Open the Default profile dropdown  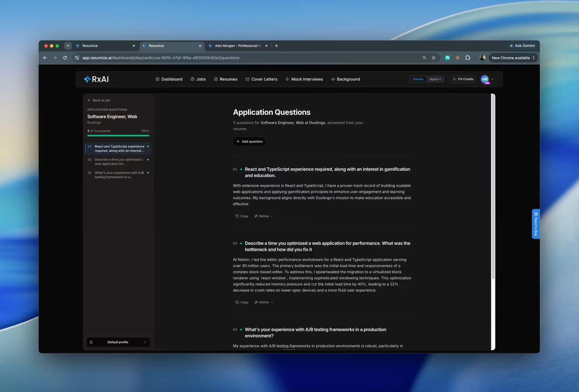(x=118, y=342)
